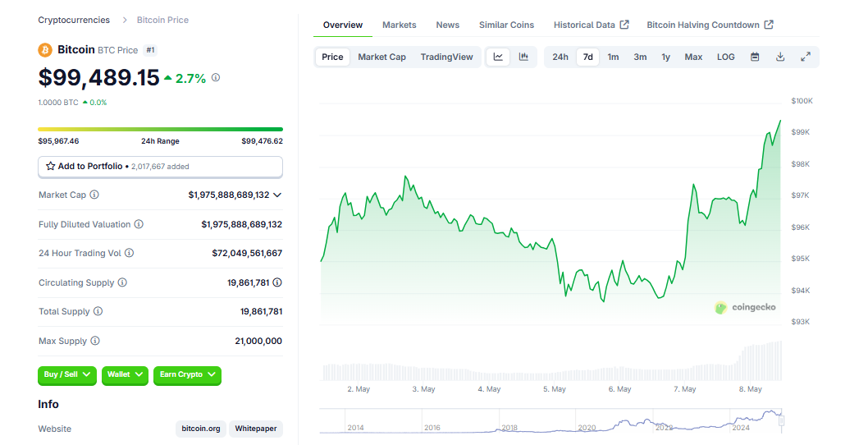Open the calendar date range picker
The width and height of the screenshot is (868, 445).
point(755,57)
